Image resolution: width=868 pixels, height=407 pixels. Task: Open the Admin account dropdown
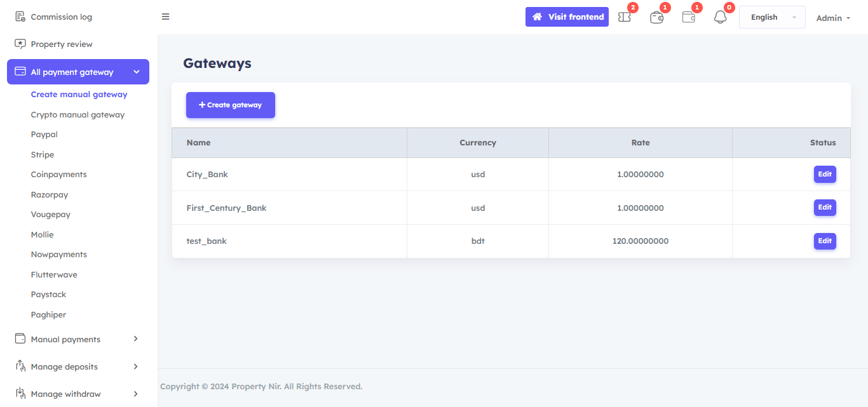[833, 18]
